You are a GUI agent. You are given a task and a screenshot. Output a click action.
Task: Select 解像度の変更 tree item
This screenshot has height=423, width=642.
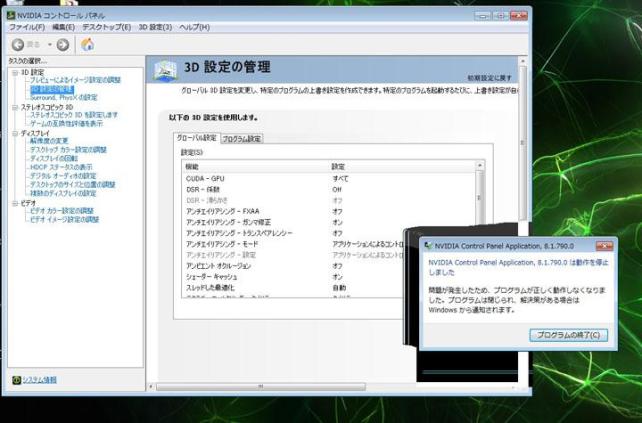tap(49, 141)
